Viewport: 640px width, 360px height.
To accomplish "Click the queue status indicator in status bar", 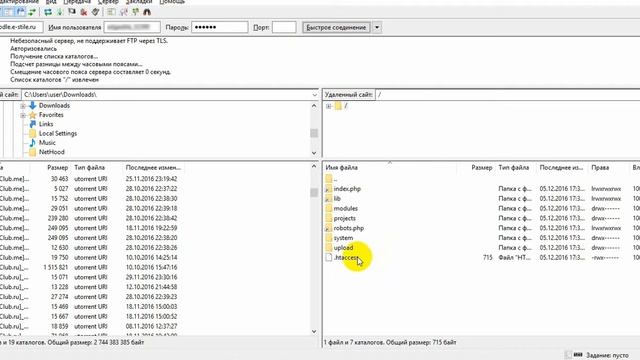I will 578,355.
